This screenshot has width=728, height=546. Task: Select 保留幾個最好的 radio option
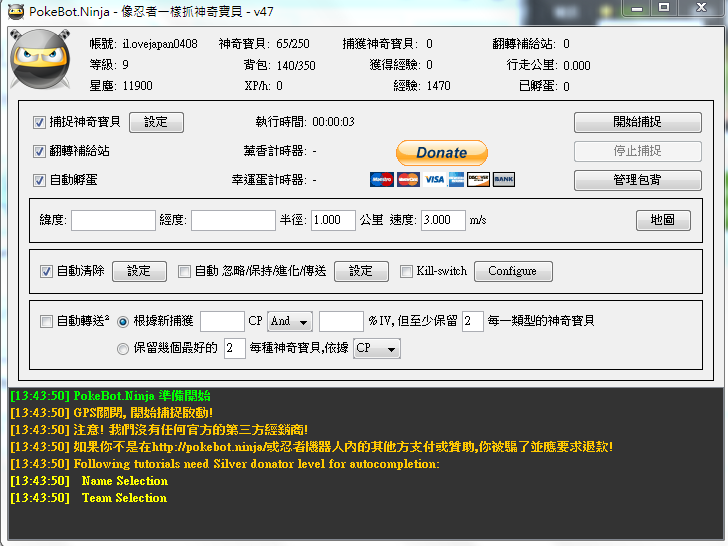(123, 349)
